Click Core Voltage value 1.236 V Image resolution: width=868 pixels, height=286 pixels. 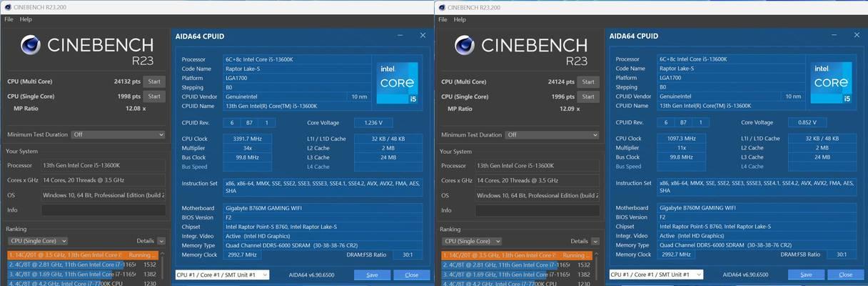point(373,123)
